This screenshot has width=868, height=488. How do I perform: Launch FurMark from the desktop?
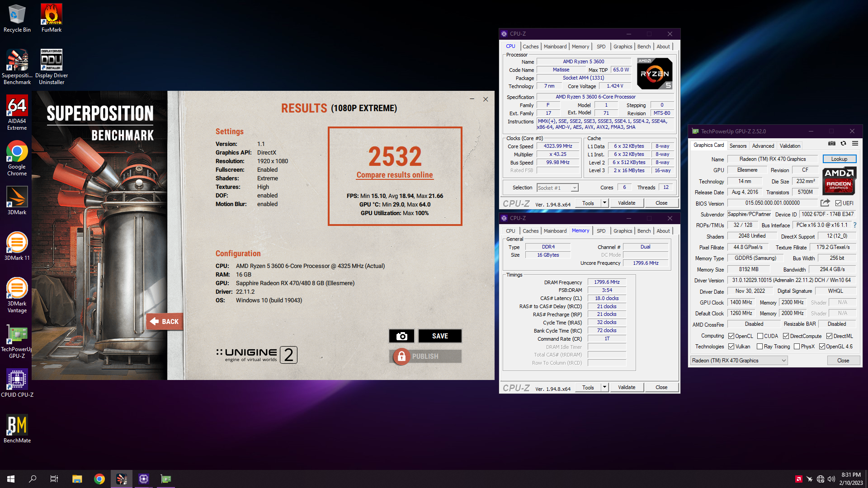coord(52,18)
